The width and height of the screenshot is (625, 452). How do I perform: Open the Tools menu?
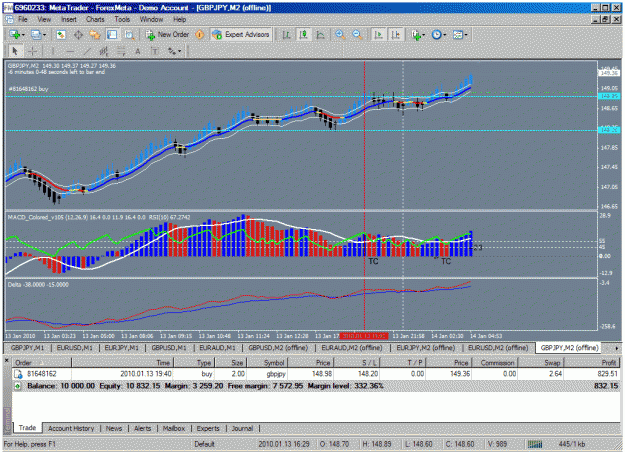point(122,19)
